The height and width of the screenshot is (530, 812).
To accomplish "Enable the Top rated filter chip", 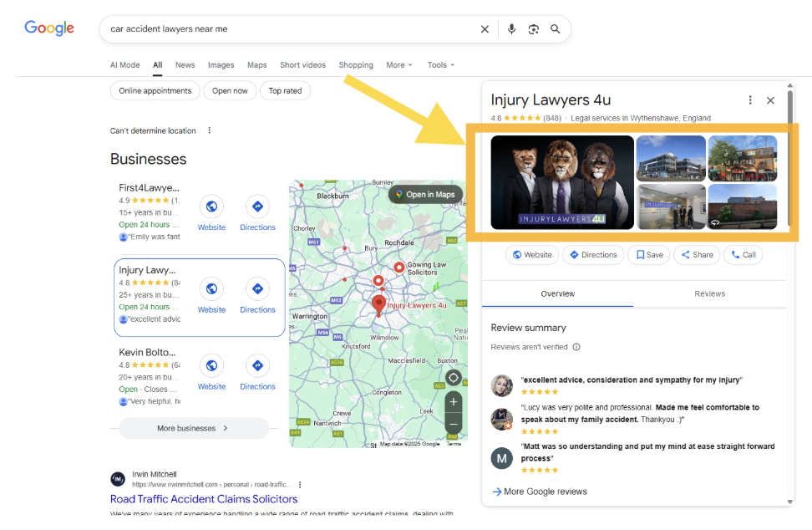I will pos(285,91).
